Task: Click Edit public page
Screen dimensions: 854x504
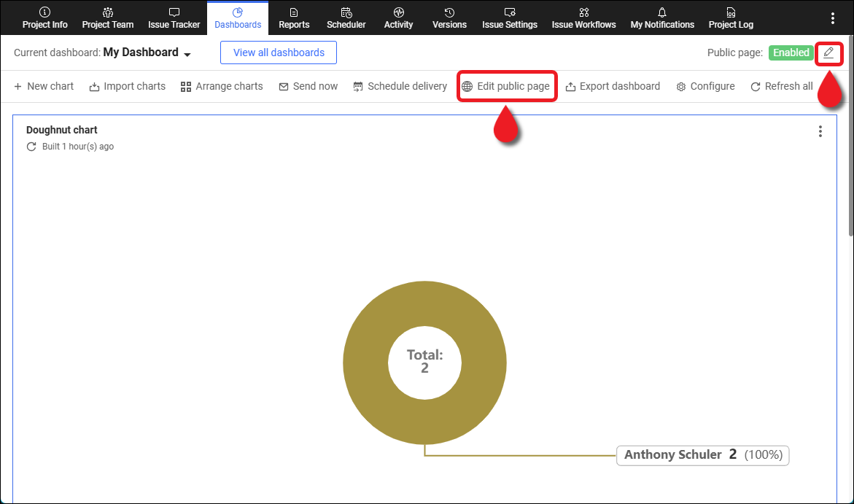Action: point(506,86)
